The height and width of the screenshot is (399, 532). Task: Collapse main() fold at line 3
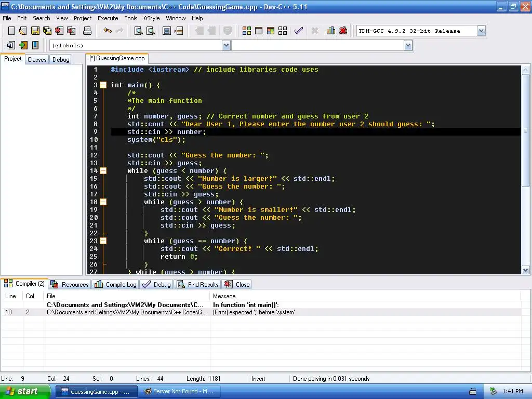tap(103, 85)
